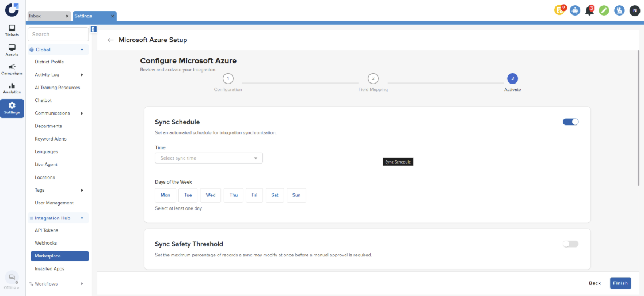Collapse the settings sidebar panel

tap(93, 29)
